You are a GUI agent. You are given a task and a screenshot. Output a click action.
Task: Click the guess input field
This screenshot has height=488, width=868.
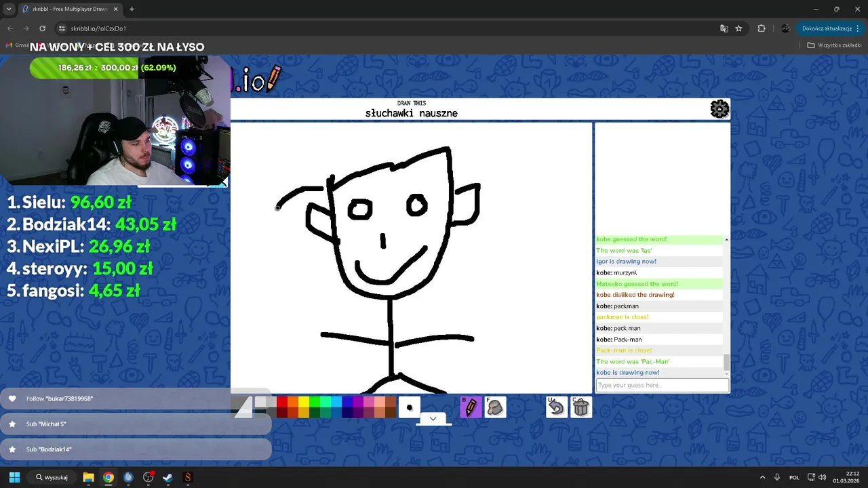coord(663,385)
